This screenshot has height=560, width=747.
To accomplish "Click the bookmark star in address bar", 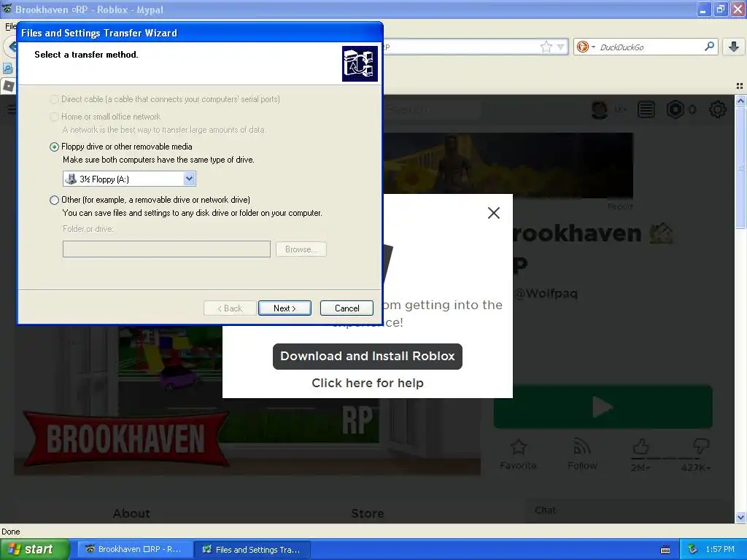I will tap(546, 47).
